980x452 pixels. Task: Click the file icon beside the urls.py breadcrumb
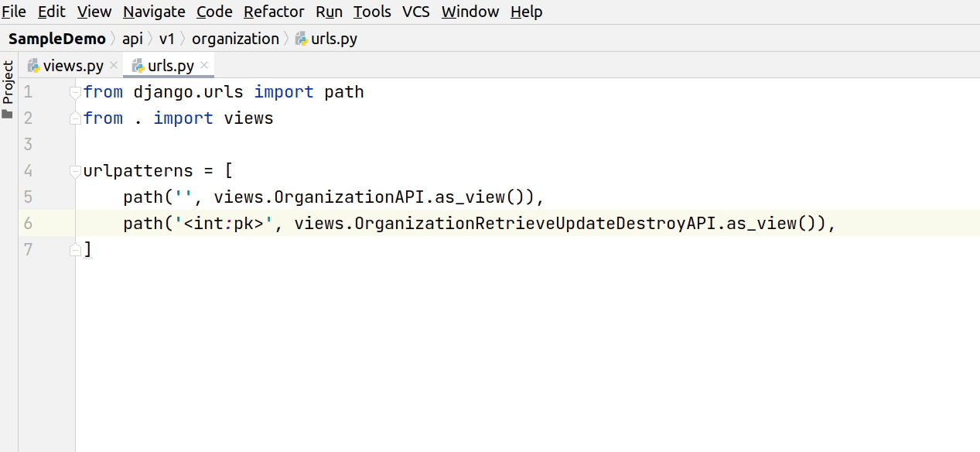click(x=301, y=38)
